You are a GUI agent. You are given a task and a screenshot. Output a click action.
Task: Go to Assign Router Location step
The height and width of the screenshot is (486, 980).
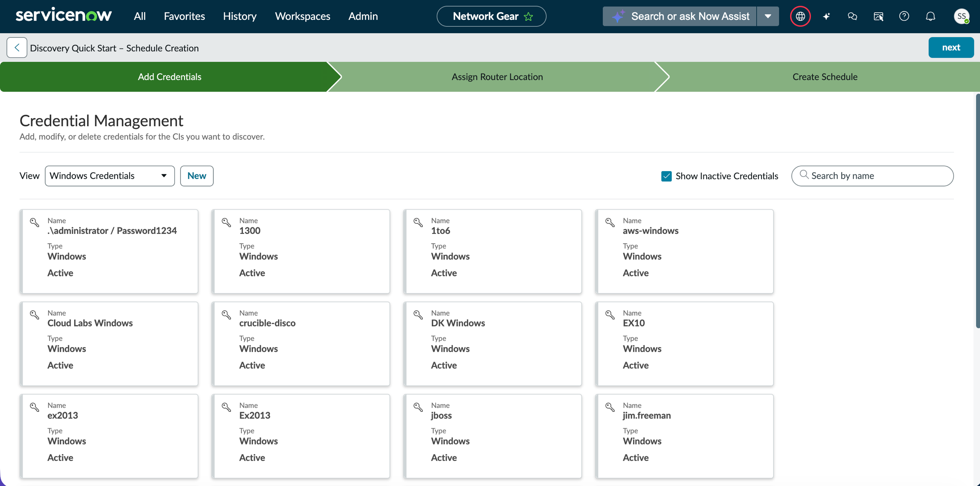point(497,77)
